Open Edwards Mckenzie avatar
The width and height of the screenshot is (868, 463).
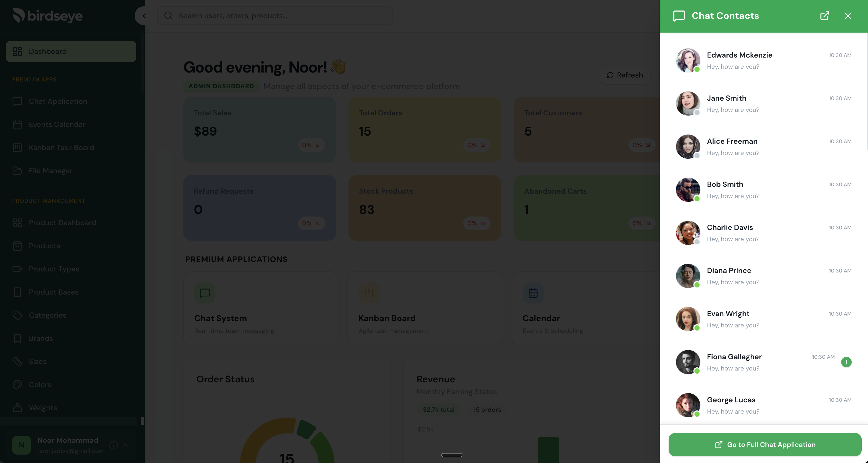(688, 60)
